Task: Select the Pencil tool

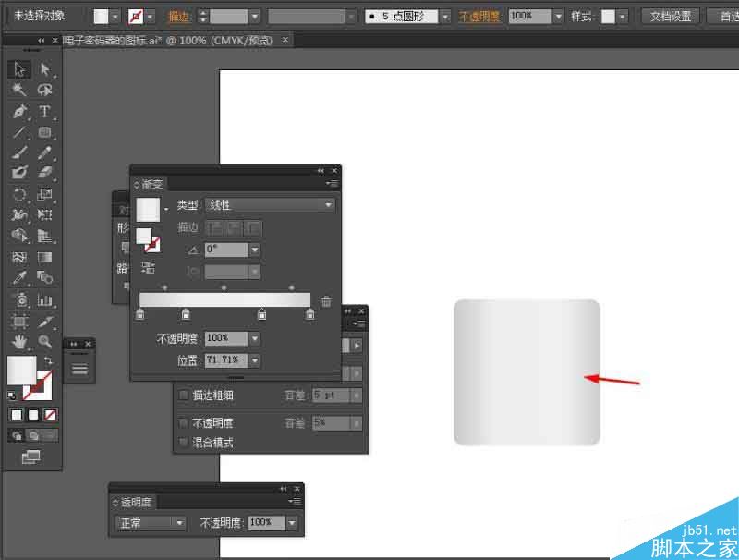Action: [44, 152]
